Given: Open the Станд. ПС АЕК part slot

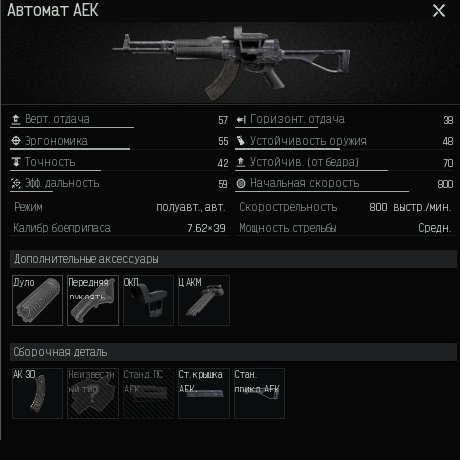Looking at the screenshot, I should (x=148, y=393).
